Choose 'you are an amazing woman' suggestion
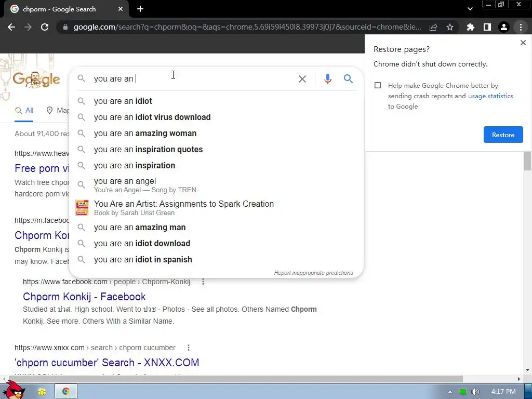Image resolution: width=532 pixels, height=399 pixels. click(217, 134)
